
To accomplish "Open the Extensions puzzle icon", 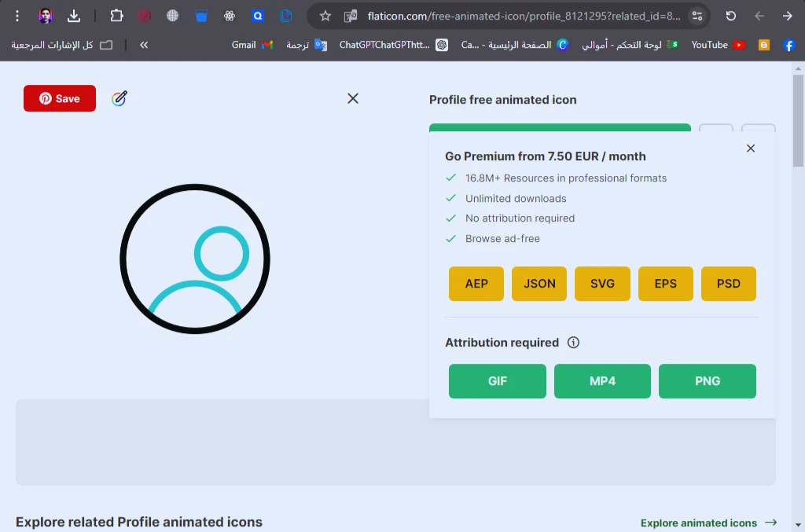I will [116, 16].
